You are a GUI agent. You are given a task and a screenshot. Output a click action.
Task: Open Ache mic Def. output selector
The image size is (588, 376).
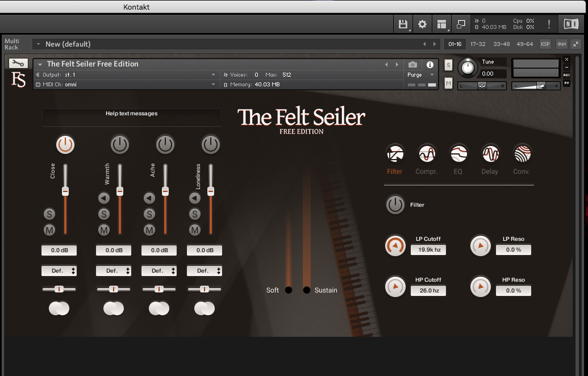point(159,271)
